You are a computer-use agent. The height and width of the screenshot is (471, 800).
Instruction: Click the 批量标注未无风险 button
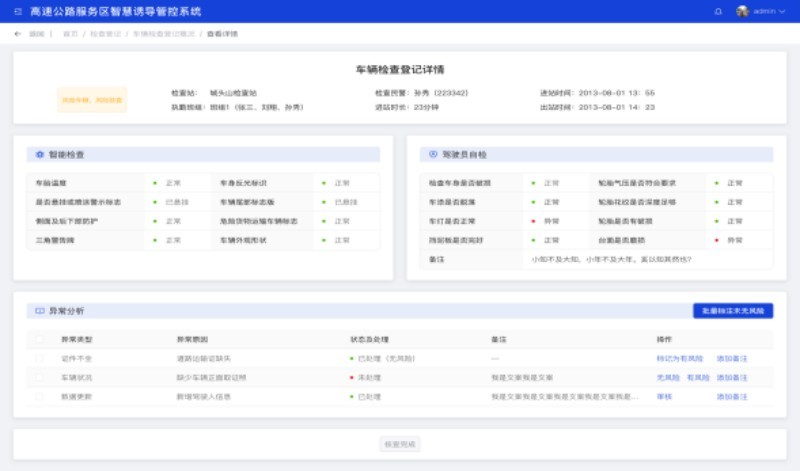(732, 311)
